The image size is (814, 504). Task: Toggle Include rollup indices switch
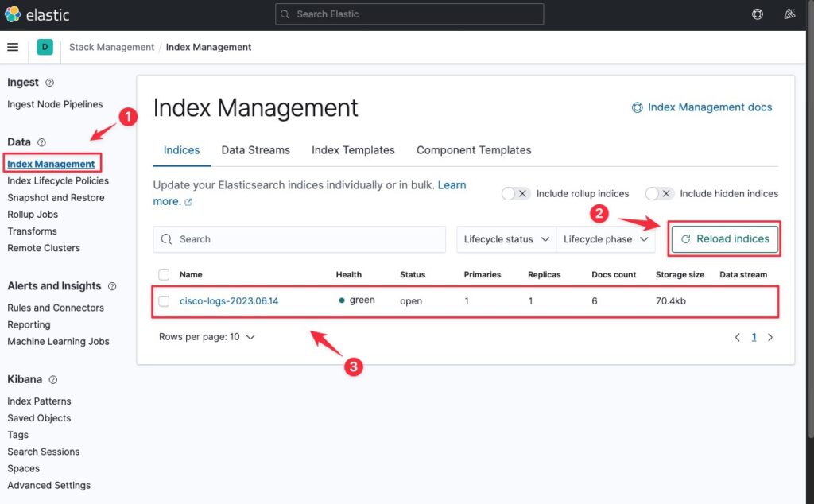(x=515, y=194)
